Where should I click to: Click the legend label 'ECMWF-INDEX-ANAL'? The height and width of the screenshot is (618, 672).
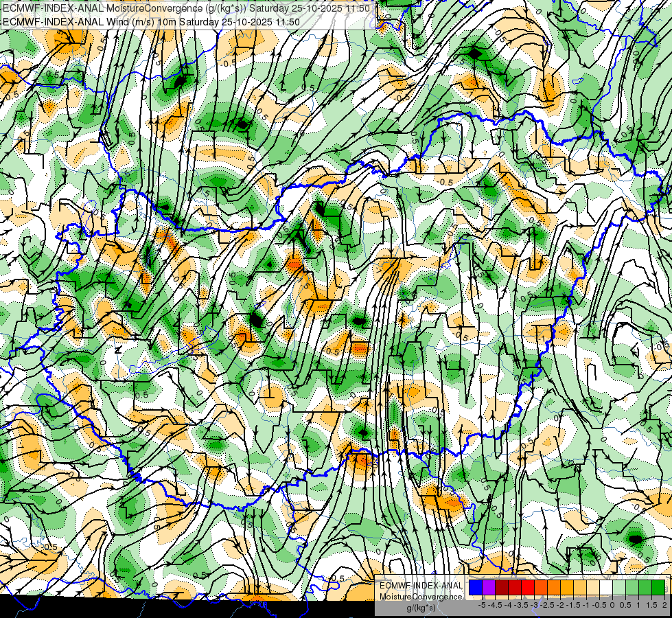[x=421, y=586]
